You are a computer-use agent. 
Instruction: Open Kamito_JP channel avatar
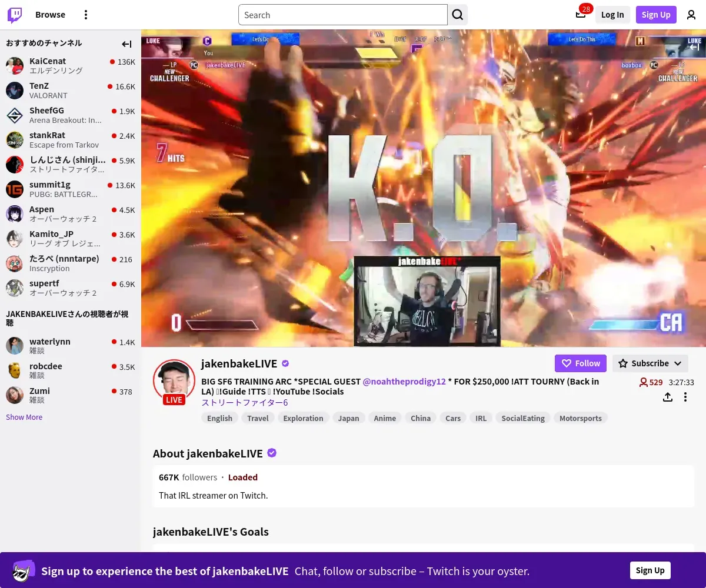pos(15,238)
